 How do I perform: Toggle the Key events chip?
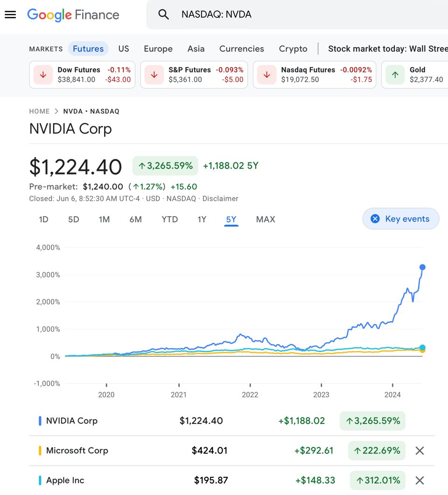[x=401, y=219]
